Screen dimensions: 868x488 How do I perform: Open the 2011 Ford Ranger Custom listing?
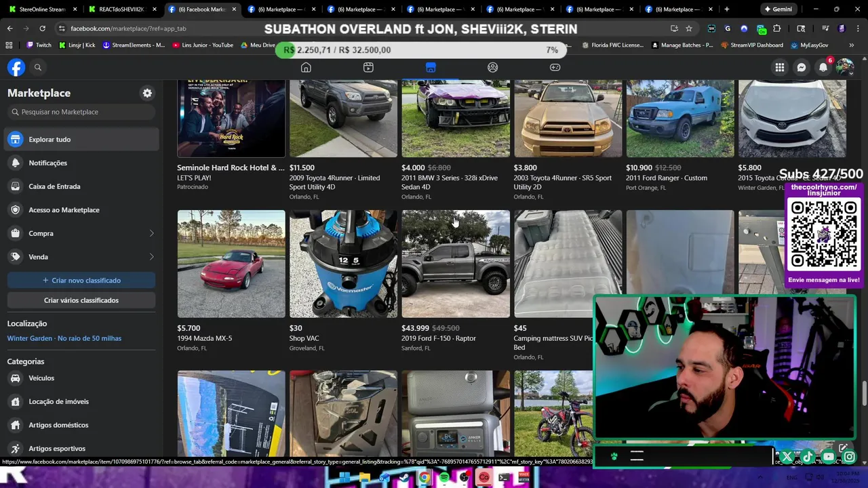(x=680, y=136)
